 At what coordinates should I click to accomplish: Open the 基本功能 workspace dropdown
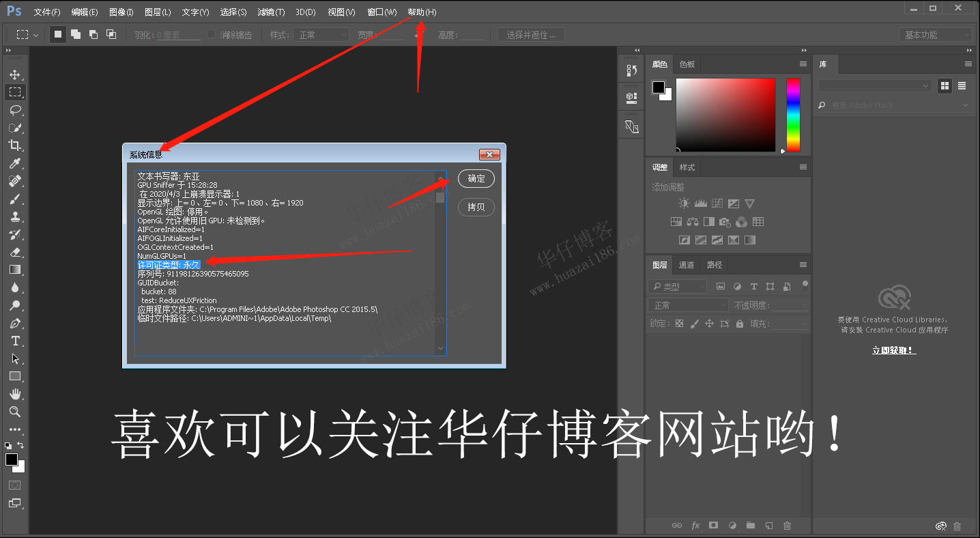935,35
